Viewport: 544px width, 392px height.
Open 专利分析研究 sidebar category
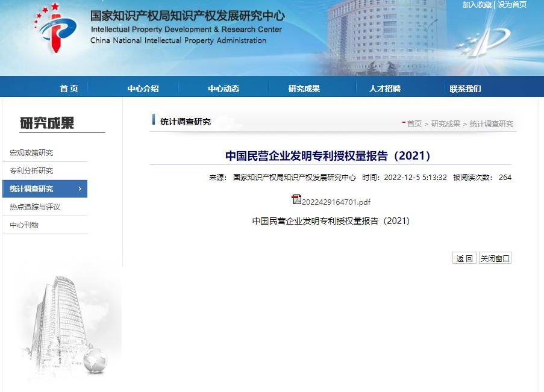[31, 171]
